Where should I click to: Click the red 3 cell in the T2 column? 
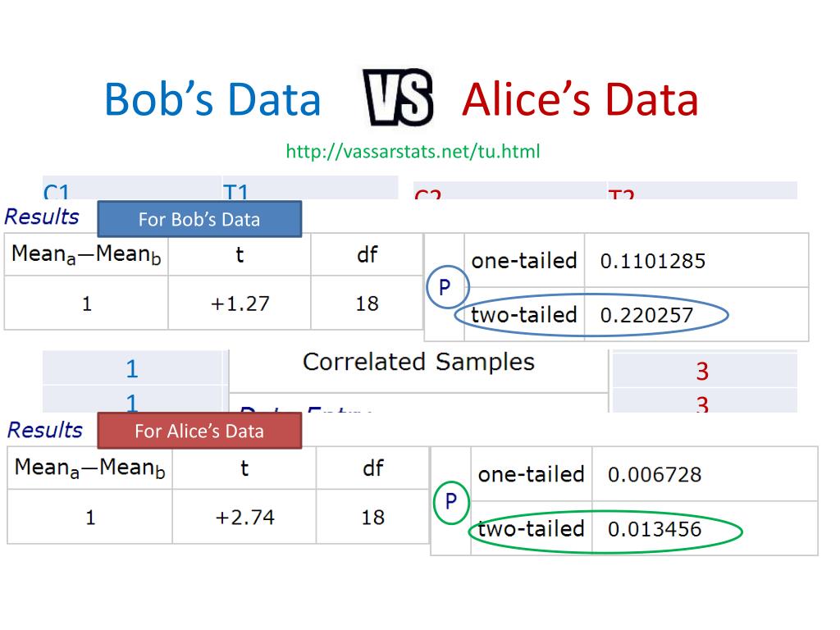(702, 372)
